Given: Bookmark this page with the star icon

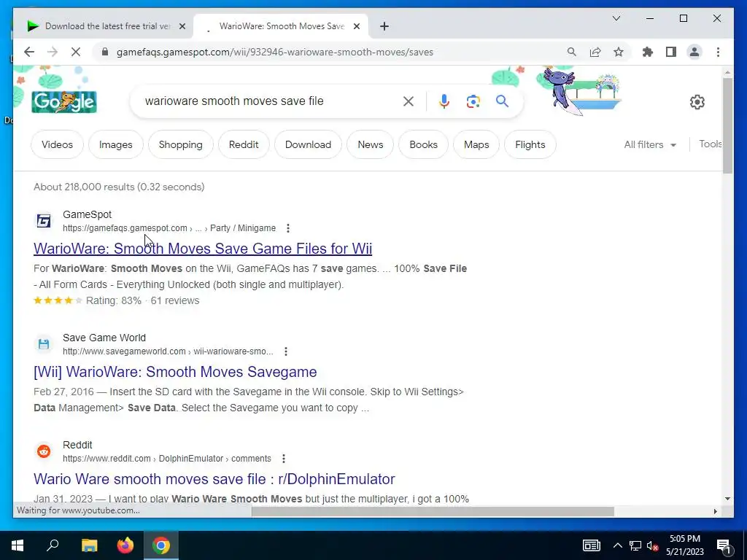Looking at the screenshot, I should pyautogui.click(x=619, y=52).
